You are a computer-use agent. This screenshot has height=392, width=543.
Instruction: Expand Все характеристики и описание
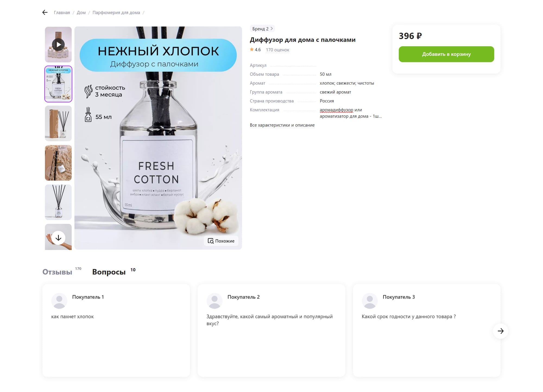tap(282, 125)
